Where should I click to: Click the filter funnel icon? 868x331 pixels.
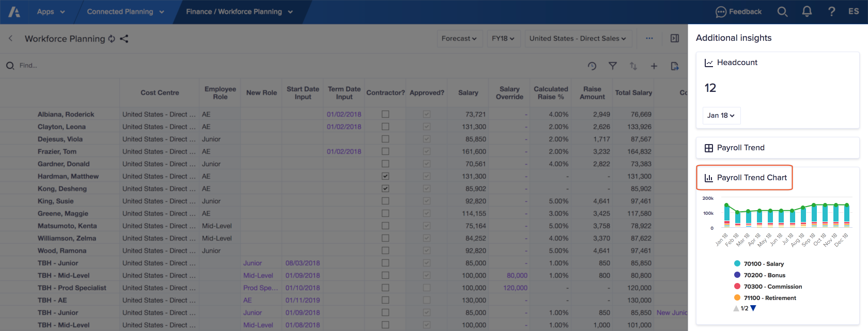click(613, 66)
